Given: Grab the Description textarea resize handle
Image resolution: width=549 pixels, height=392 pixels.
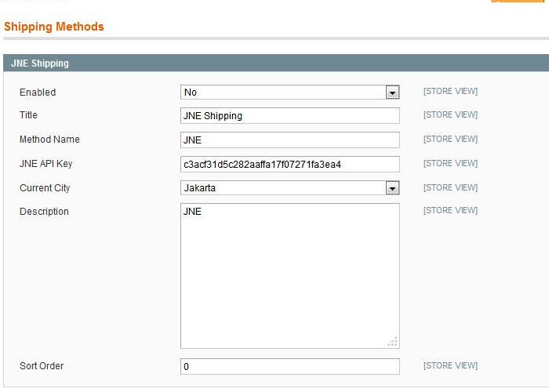Looking at the screenshot, I should click(x=393, y=342).
